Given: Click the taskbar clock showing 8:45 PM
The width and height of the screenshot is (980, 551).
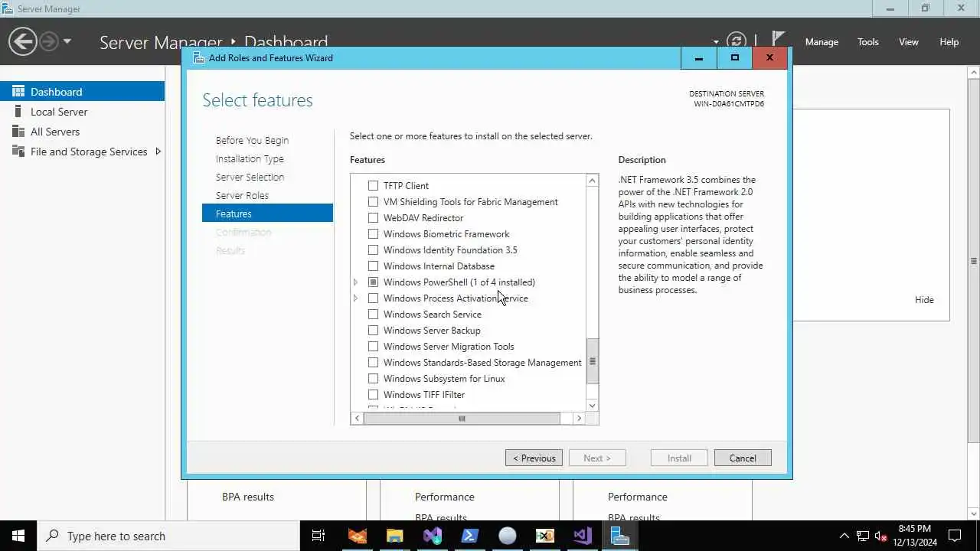Looking at the screenshot, I should (914, 536).
